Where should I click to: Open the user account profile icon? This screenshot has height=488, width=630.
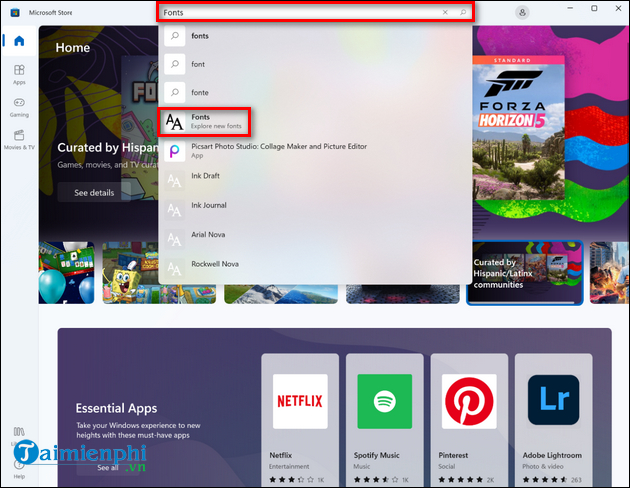tap(522, 12)
